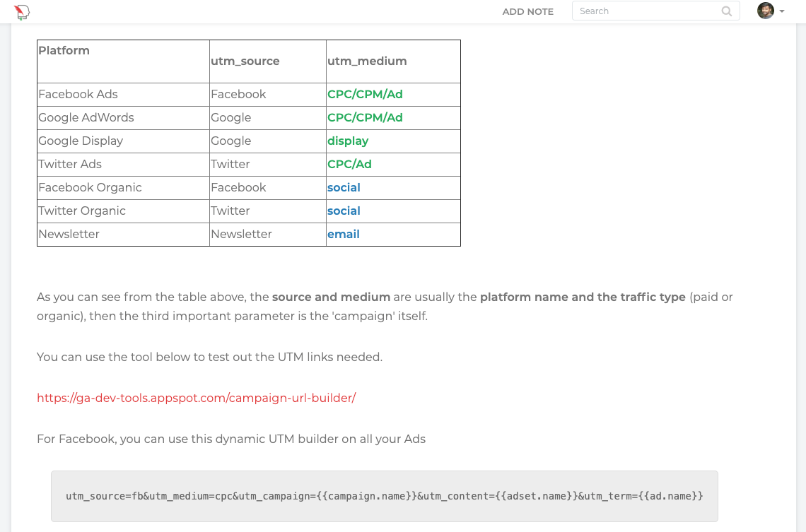Click Twitter source in Twitter Ads row
The image size is (806, 532).
(x=230, y=165)
